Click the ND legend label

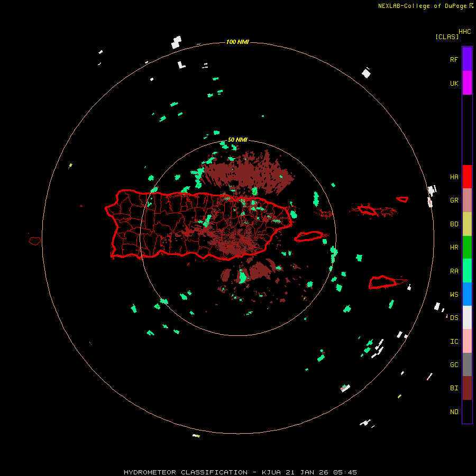pos(454,412)
